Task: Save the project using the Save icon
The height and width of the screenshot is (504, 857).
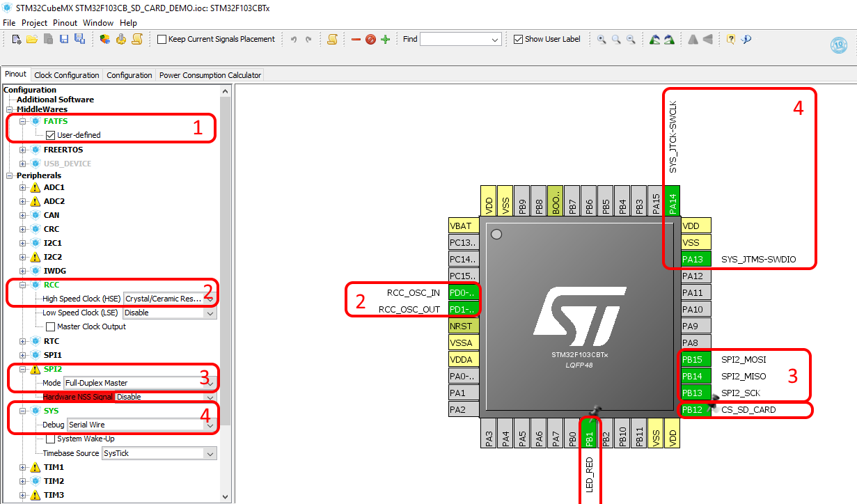Action: point(63,39)
